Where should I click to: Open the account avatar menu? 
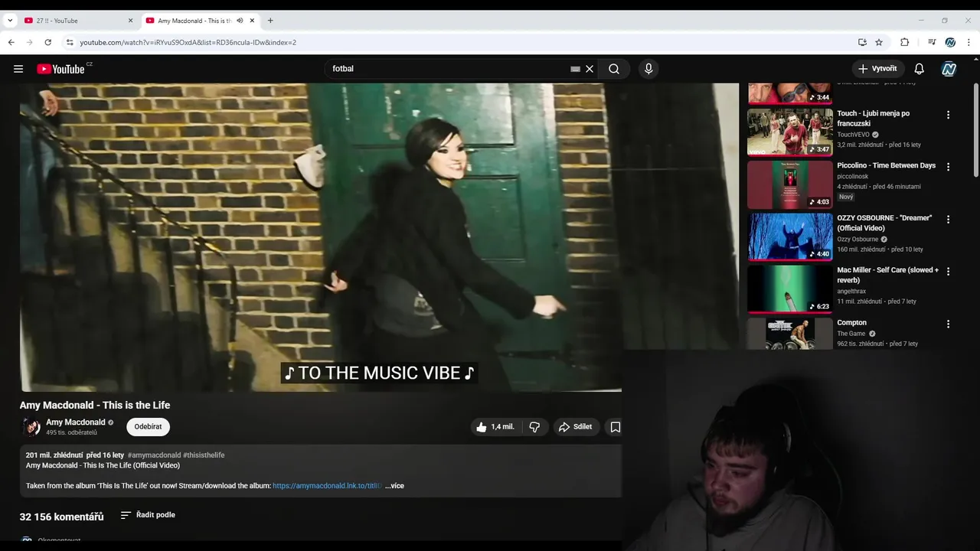click(x=949, y=69)
